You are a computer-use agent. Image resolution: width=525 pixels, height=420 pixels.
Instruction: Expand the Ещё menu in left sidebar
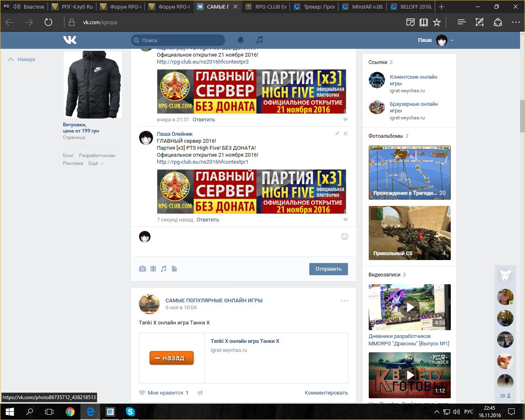pyautogui.click(x=96, y=163)
